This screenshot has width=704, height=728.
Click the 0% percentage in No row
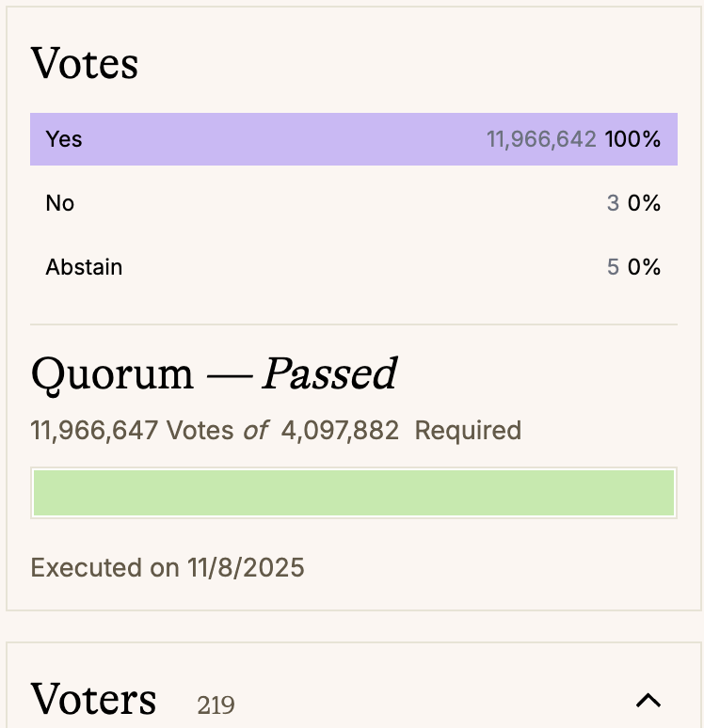point(645,203)
